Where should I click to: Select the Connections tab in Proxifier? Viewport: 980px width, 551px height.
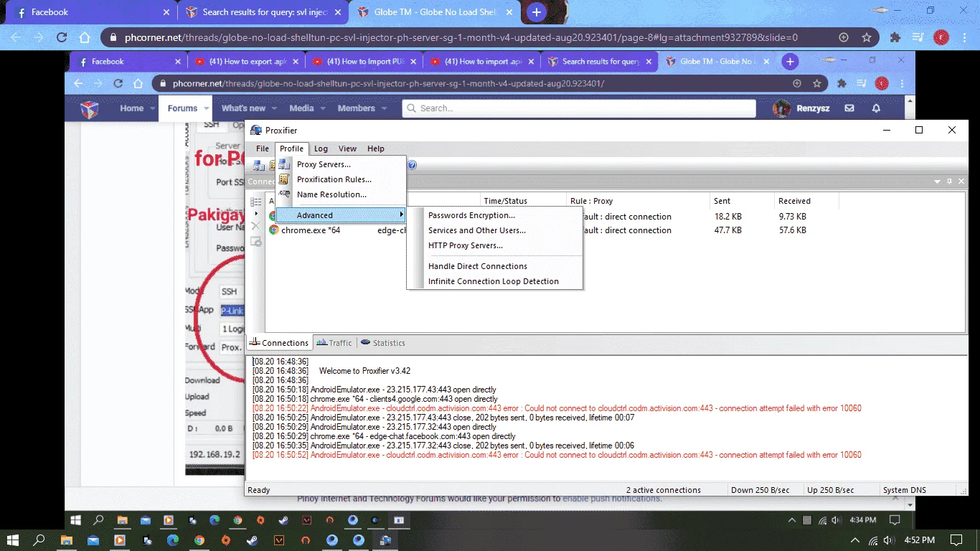tap(279, 343)
